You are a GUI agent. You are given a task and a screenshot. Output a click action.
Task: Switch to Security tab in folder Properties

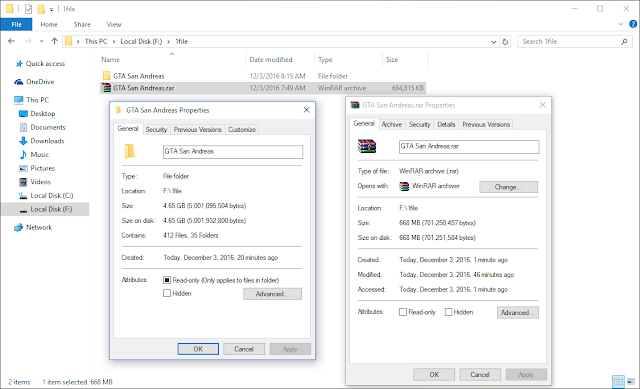coord(156,129)
